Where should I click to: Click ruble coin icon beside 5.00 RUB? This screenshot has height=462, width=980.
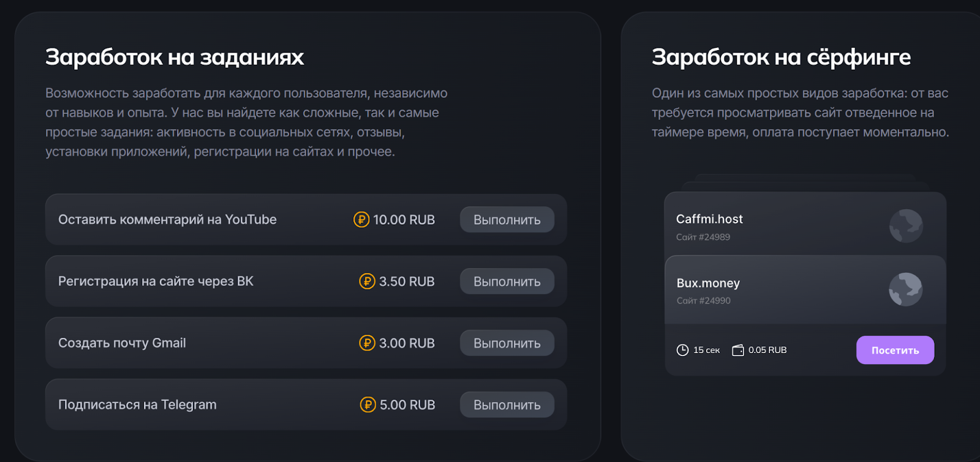(x=367, y=405)
